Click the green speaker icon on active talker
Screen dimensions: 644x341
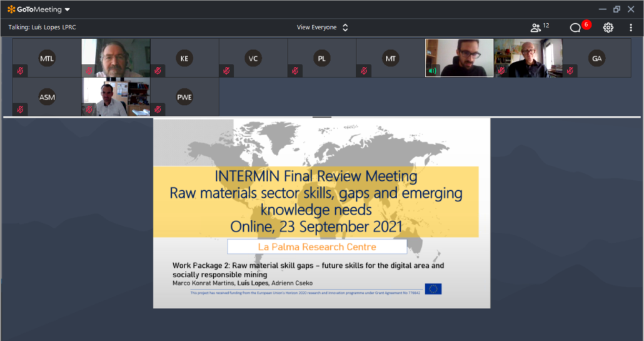(432, 71)
